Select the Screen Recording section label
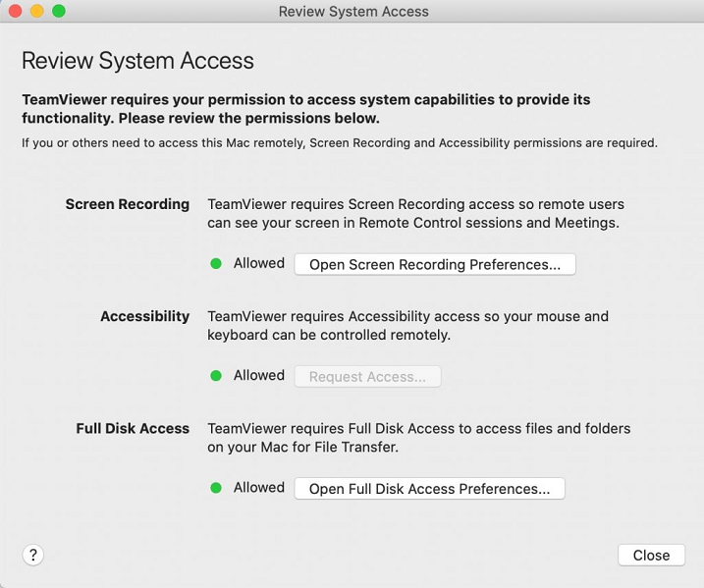 point(128,204)
